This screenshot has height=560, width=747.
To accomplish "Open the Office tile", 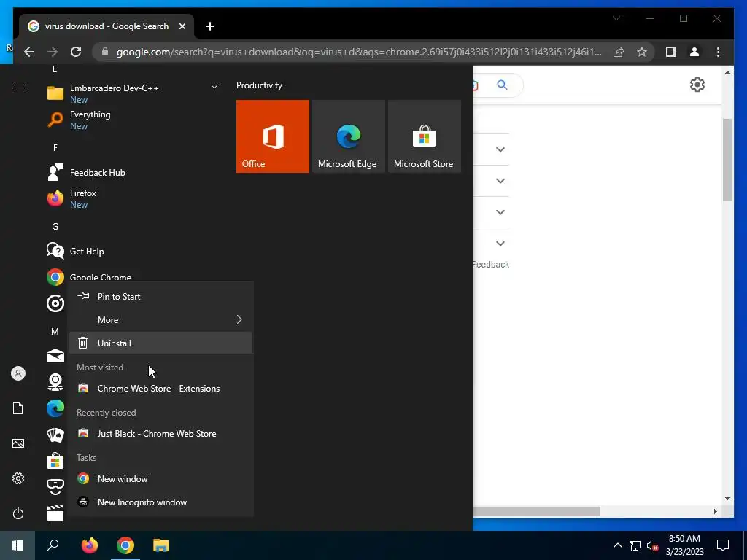I will (273, 136).
